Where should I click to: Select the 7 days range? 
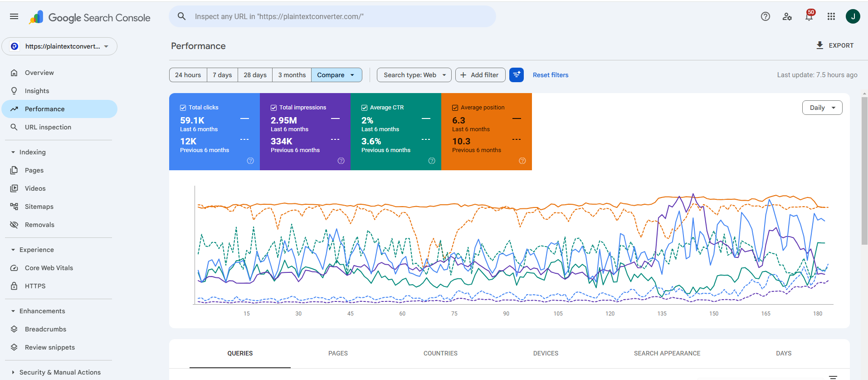click(222, 75)
